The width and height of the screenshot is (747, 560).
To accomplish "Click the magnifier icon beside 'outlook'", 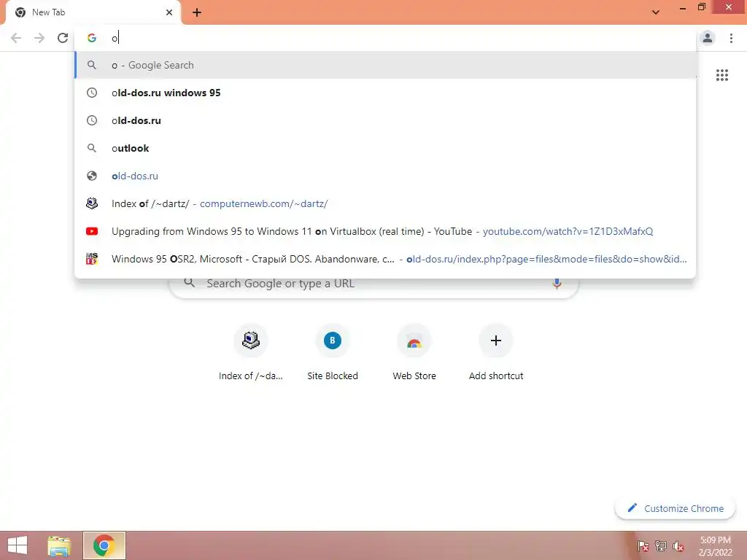I will 92,148.
